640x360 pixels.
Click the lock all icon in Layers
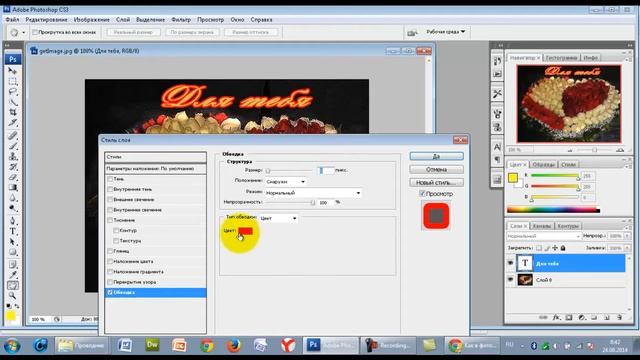pos(563,248)
